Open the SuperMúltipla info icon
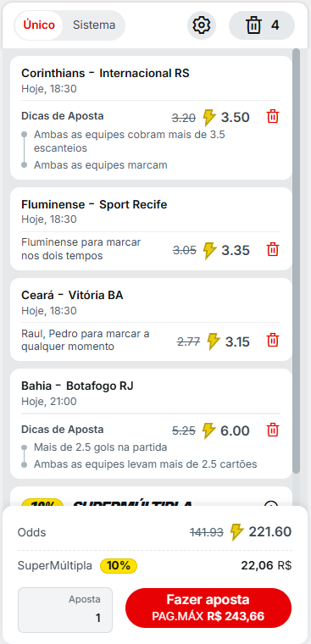This screenshot has width=311, height=644. click(x=271, y=505)
